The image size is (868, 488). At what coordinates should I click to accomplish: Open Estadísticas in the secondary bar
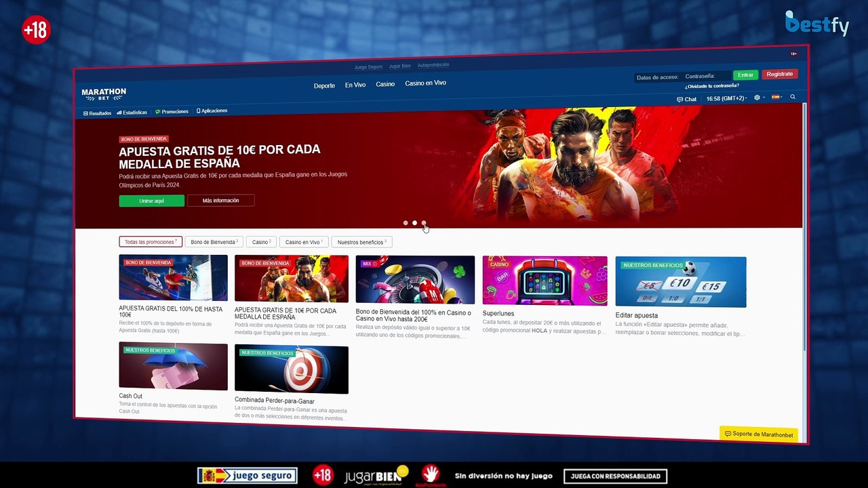pyautogui.click(x=132, y=113)
